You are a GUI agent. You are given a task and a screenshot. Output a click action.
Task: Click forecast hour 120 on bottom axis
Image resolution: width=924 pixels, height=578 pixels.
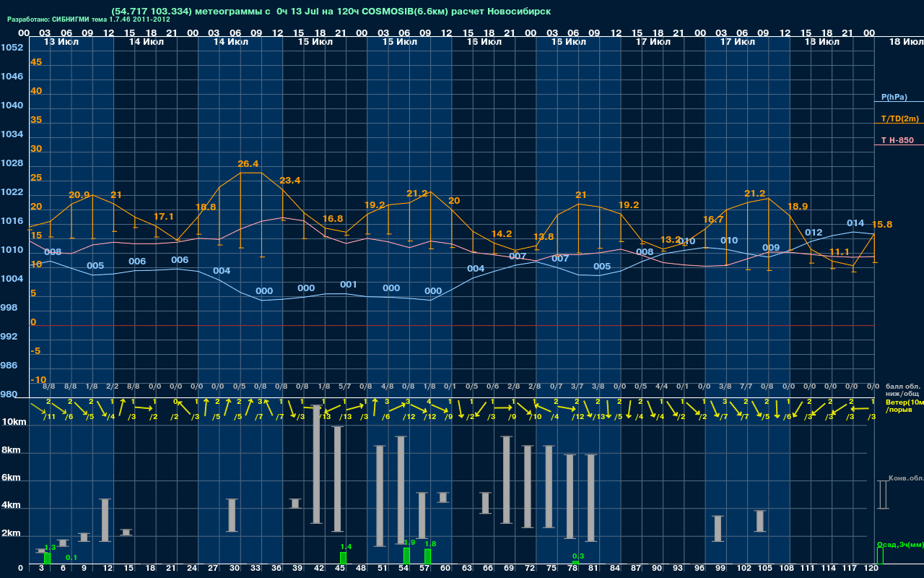872,569
